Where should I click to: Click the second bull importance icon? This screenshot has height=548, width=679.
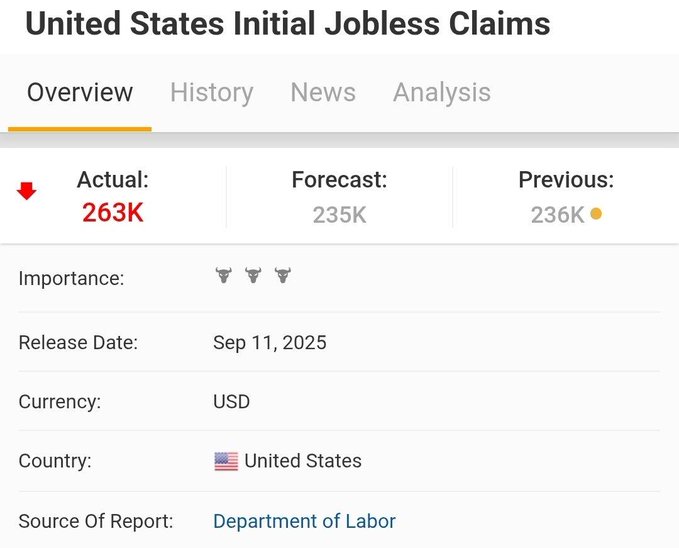click(253, 276)
